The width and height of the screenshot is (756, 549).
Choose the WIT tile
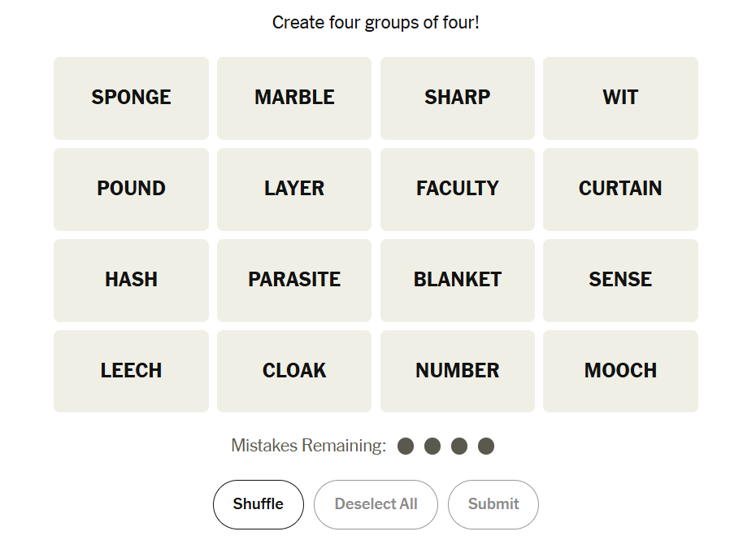click(x=620, y=98)
